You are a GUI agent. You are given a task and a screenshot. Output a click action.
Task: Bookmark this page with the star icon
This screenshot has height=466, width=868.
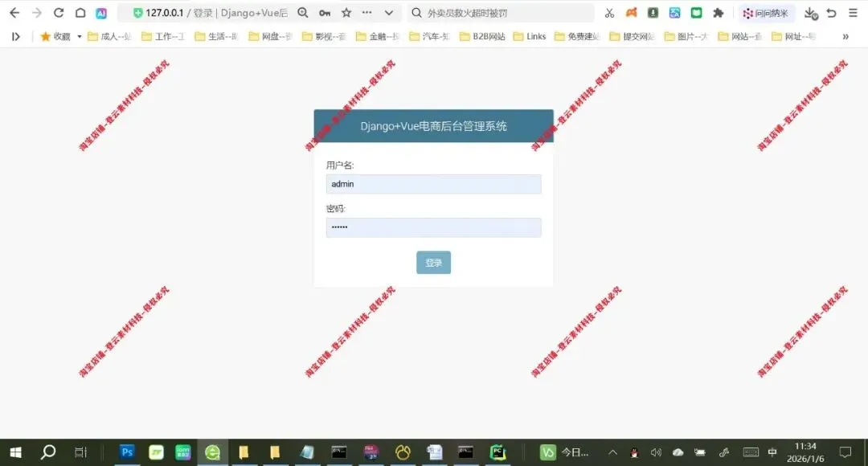click(x=346, y=13)
